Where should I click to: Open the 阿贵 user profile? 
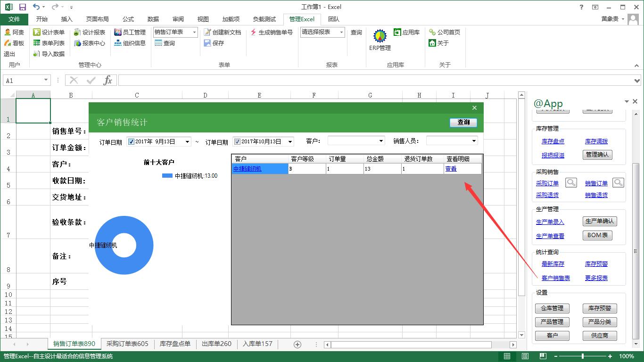[x=14, y=32]
